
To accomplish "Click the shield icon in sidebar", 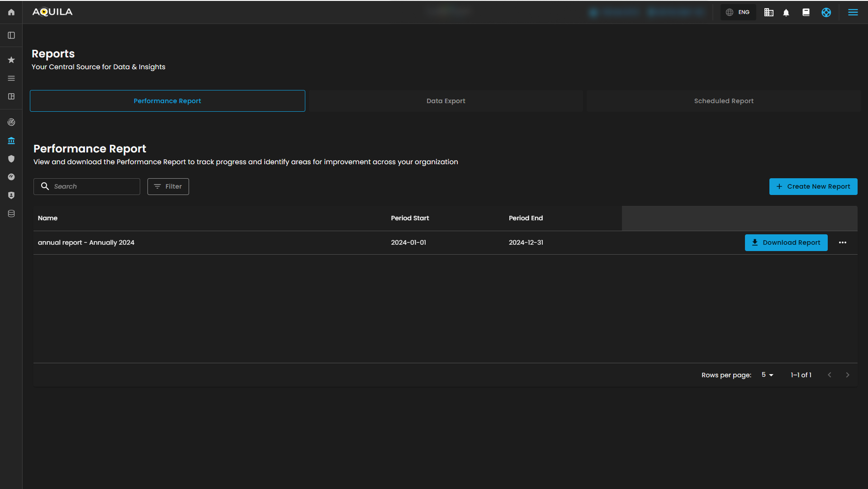I will (x=11, y=159).
